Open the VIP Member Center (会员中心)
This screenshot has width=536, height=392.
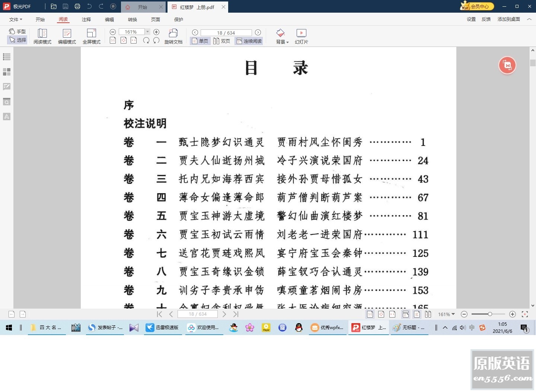[477, 6]
